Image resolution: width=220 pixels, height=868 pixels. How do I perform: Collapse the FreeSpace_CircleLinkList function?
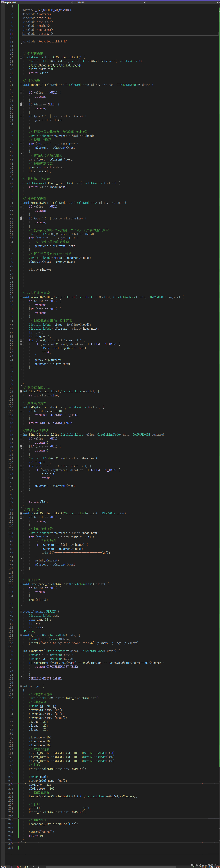[x=21, y=584]
